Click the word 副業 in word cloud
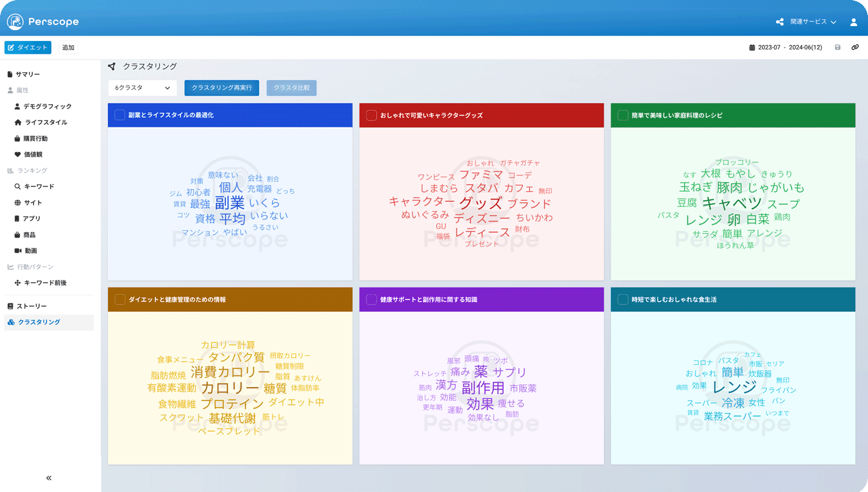 (230, 203)
